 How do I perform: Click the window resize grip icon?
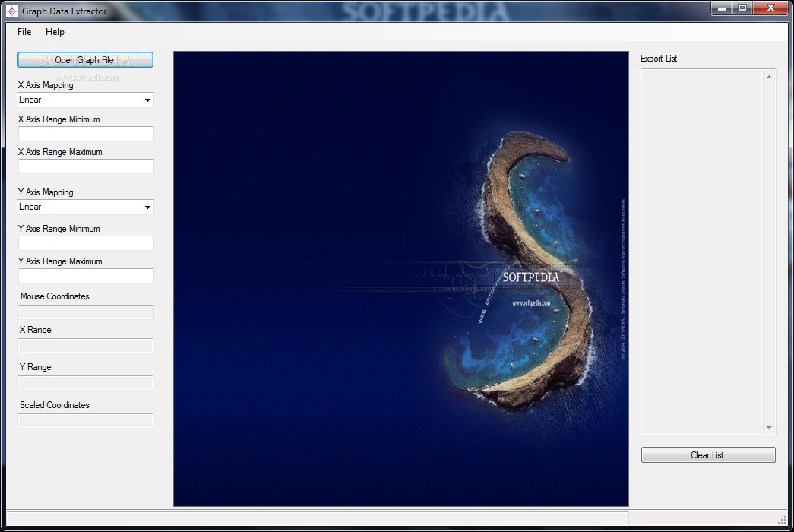point(783,520)
